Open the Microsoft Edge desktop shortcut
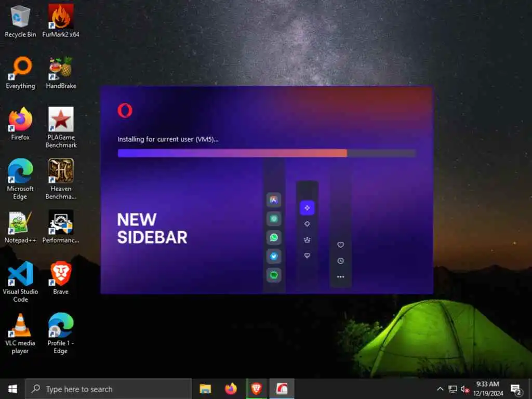 click(x=20, y=179)
